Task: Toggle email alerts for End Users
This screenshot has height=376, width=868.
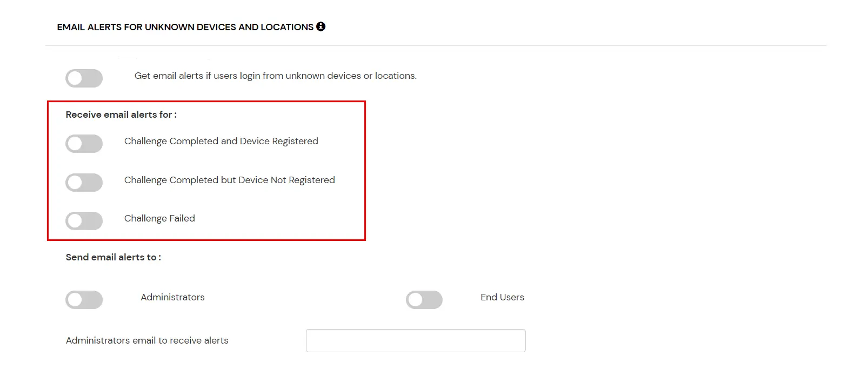Action: pyautogui.click(x=425, y=299)
